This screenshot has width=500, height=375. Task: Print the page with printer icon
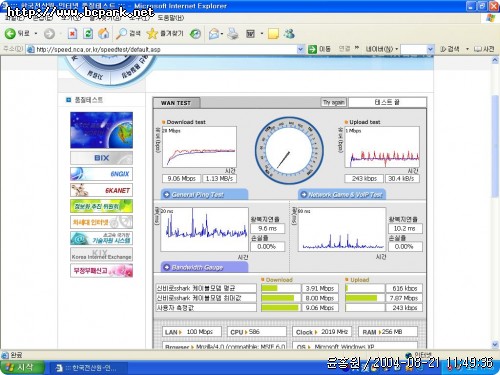[x=233, y=33]
